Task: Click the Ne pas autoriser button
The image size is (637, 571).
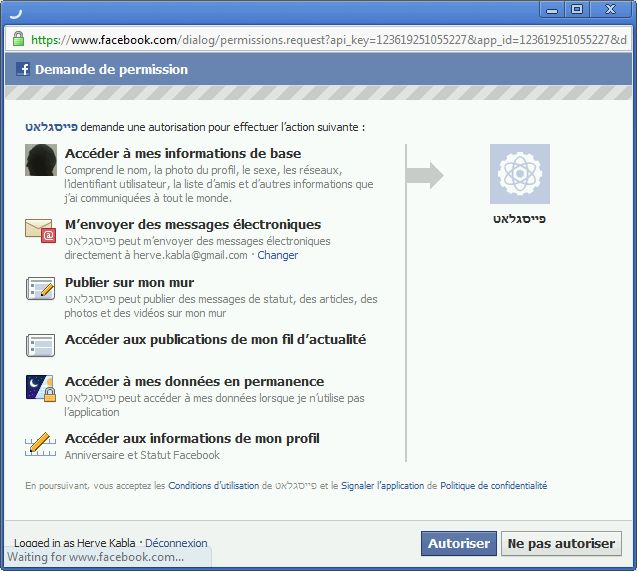Action: 561,543
